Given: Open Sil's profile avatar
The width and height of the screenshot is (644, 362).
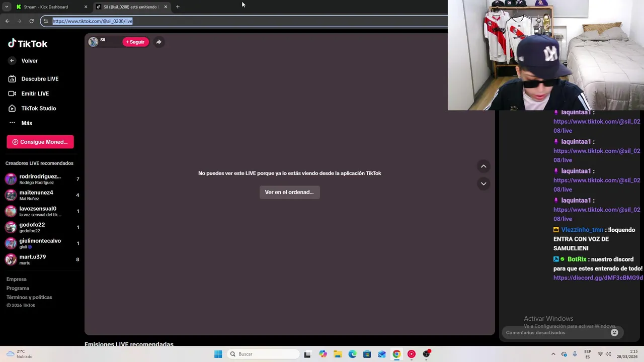Looking at the screenshot, I should click(x=93, y=42).
